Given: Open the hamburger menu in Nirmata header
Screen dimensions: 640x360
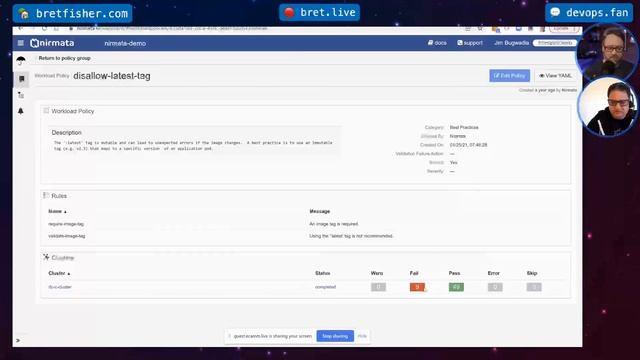Looking at the screenshot, I should click(x=20, y=43).
